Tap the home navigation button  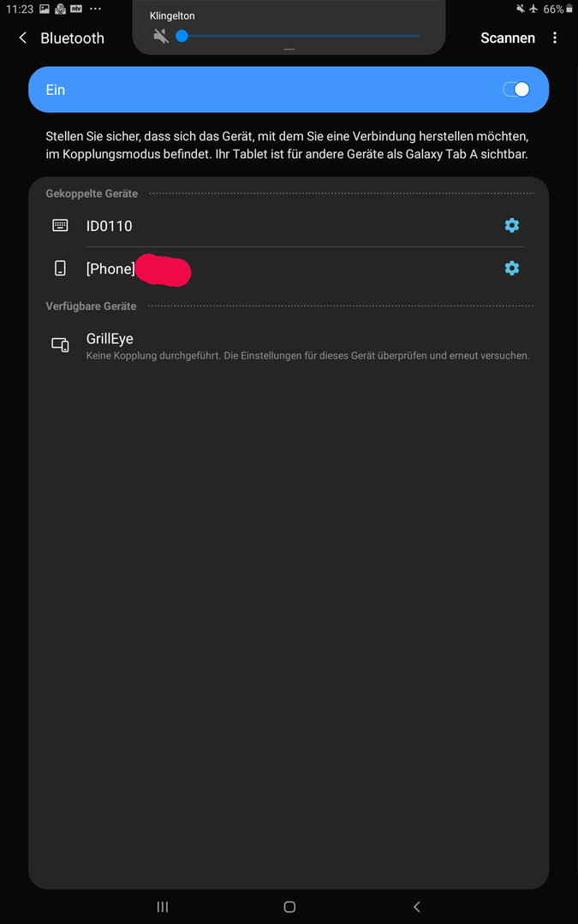(289, 906)
